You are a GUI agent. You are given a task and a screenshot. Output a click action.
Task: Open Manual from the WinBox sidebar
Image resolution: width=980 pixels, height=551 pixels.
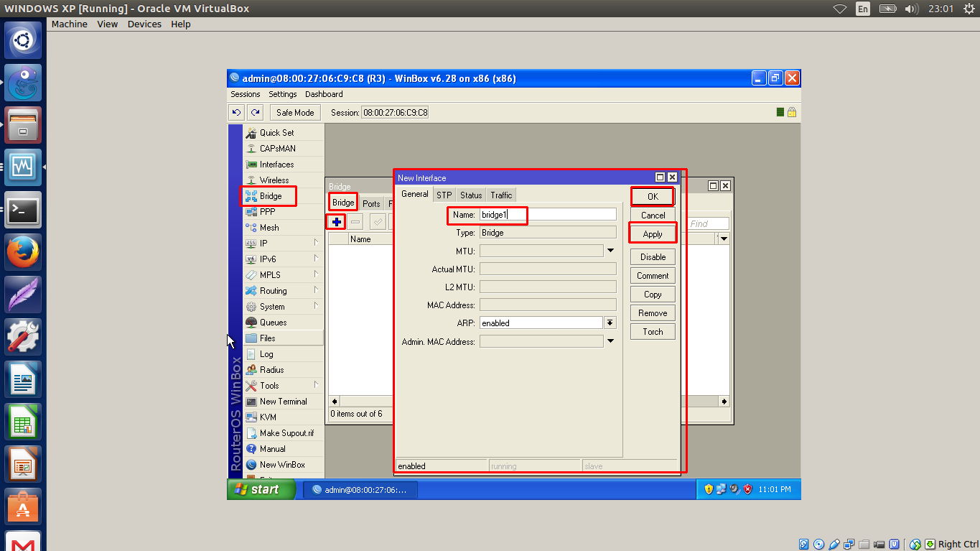tap(272, 449)
